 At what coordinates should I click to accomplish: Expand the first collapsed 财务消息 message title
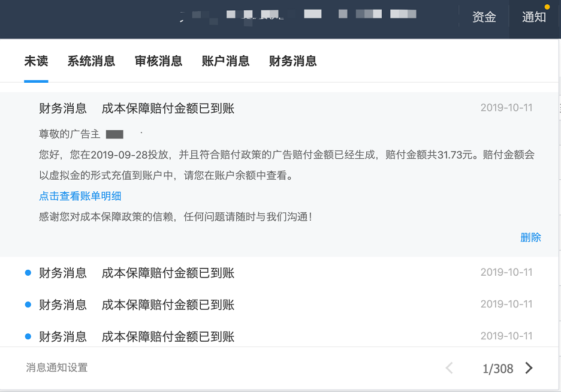(x=168, y=273)
